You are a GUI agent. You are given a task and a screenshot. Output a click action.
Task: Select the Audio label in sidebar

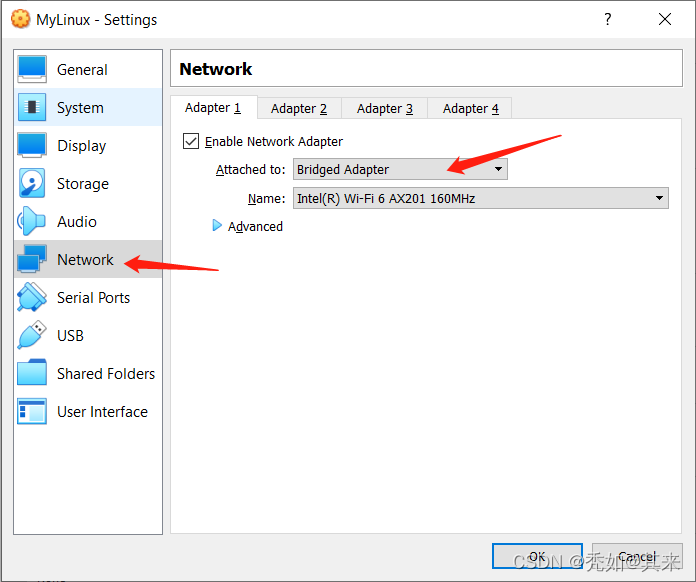pyautogui.click(x=77, y=222)
